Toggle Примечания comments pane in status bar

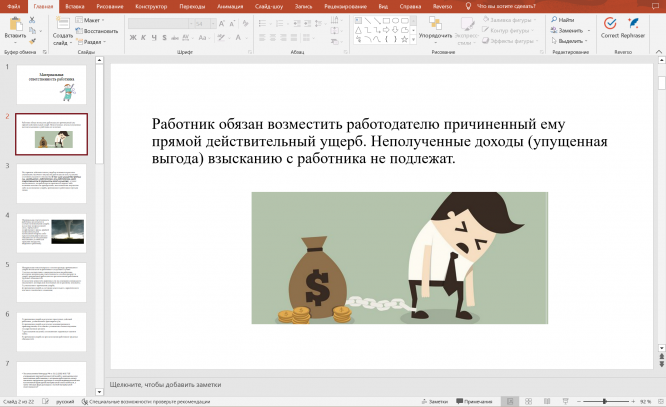475,401
